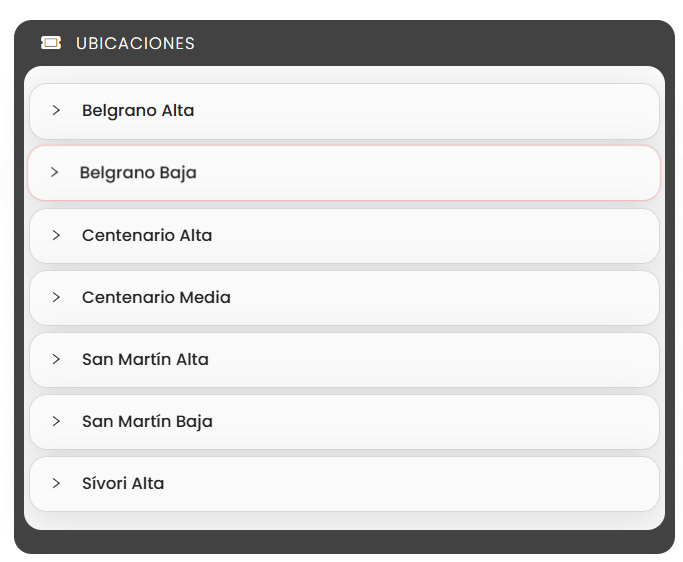
Task: Expand Belgrano Alta chevron arrow
Action: 56,110
